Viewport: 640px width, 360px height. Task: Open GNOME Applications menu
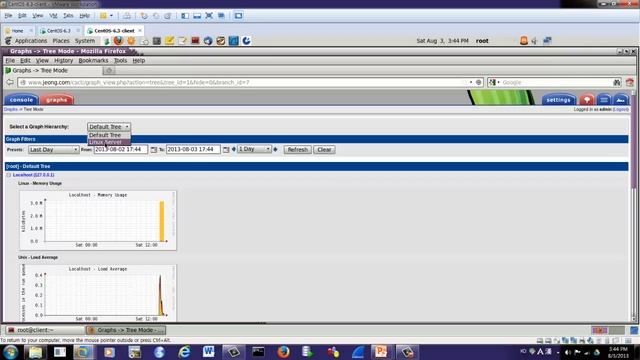[x=31, y=41]
